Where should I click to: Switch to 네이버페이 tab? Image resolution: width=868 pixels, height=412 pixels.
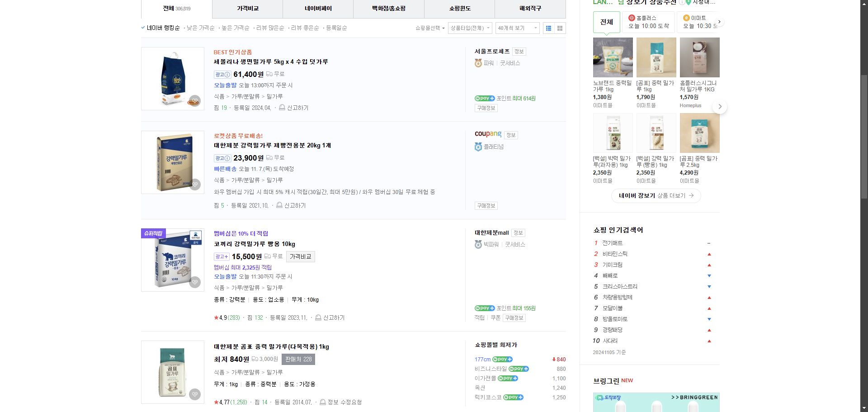click(318, 9)
